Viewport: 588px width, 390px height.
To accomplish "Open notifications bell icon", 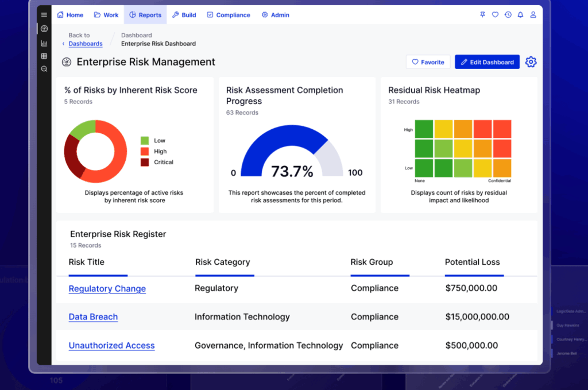I will [x=520, y=15].
